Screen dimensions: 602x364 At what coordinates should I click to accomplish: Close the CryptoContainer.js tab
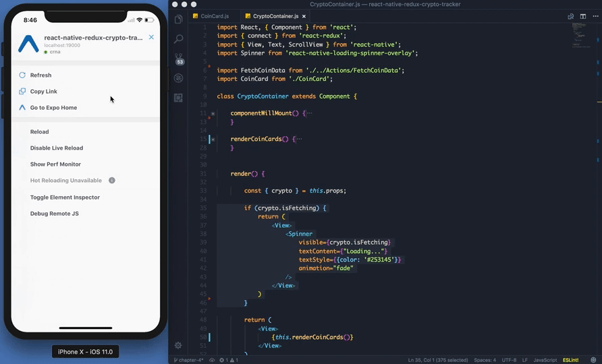(304, 16)
